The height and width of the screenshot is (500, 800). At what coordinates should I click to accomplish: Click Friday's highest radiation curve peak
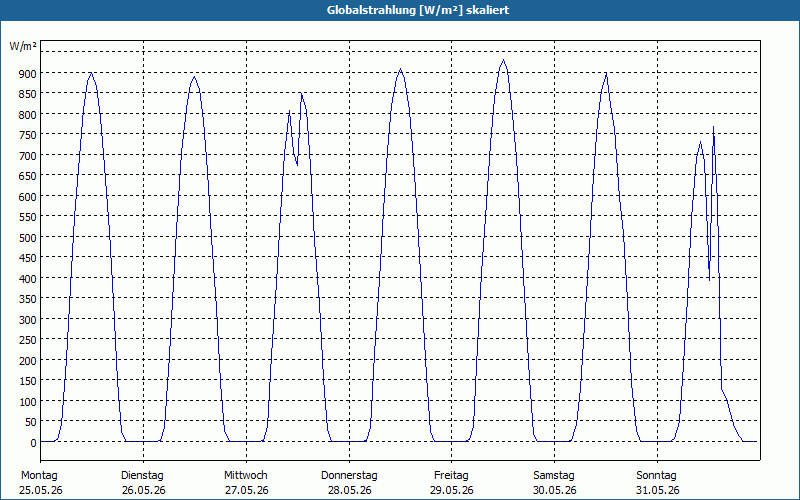(x=503, y=60)
